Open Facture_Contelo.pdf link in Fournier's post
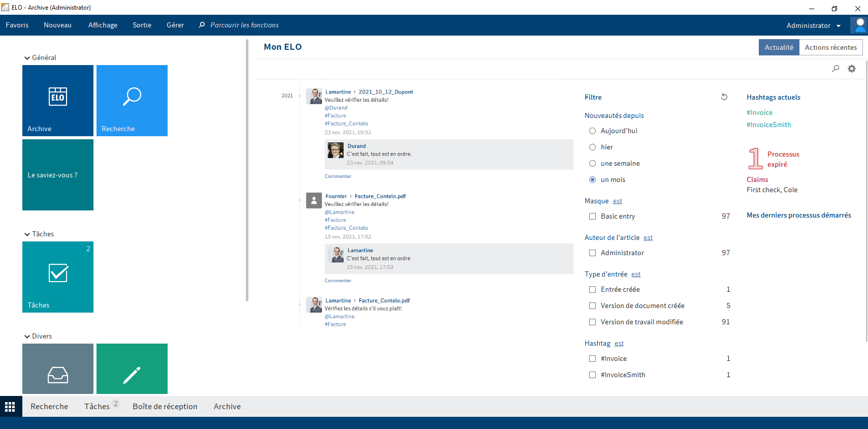 [380, 196]
